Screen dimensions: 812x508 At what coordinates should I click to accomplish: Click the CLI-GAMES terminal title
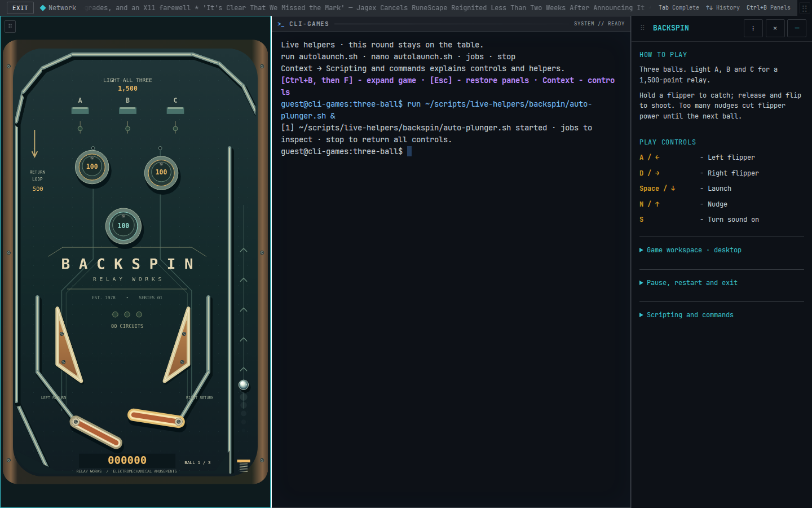click(309, 24)
